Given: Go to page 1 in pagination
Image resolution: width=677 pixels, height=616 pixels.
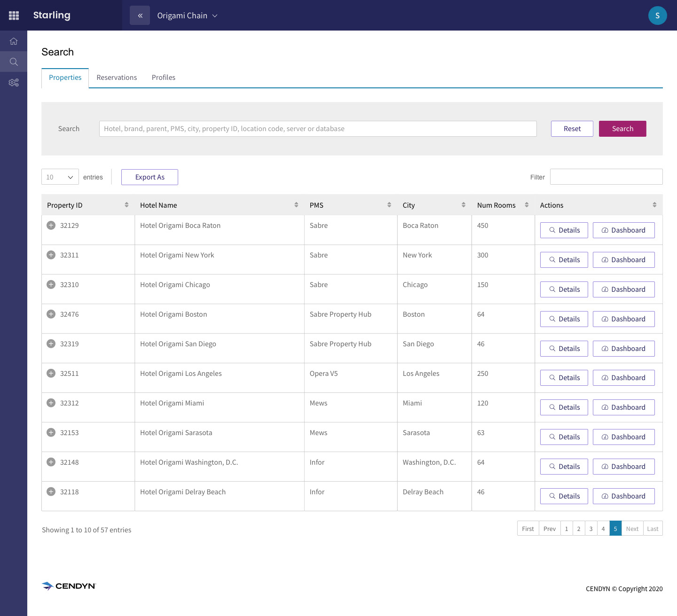Looking at the screenshot, I should [x=567, y=529].
